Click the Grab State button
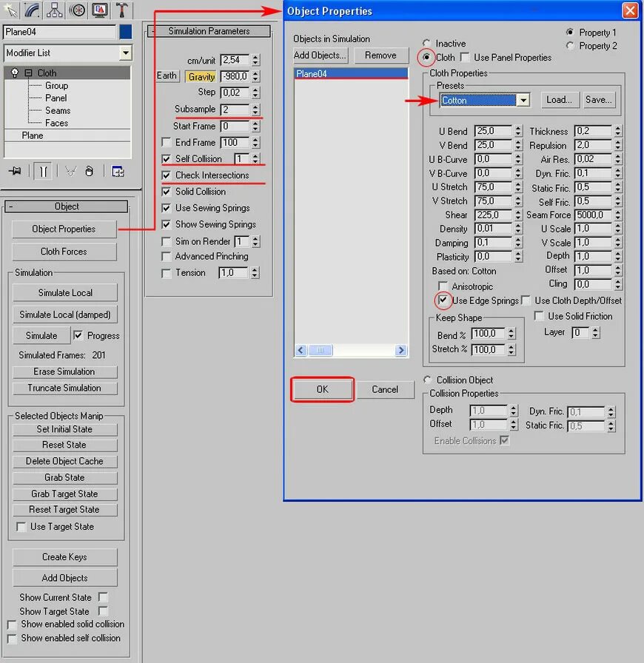This screenshot has height=663, width=644. point(64,477)
